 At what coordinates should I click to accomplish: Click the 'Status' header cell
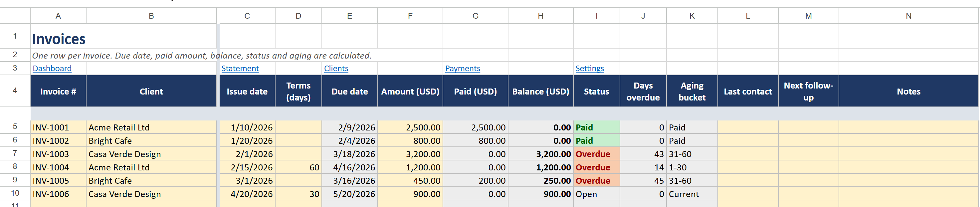[597, 91]
